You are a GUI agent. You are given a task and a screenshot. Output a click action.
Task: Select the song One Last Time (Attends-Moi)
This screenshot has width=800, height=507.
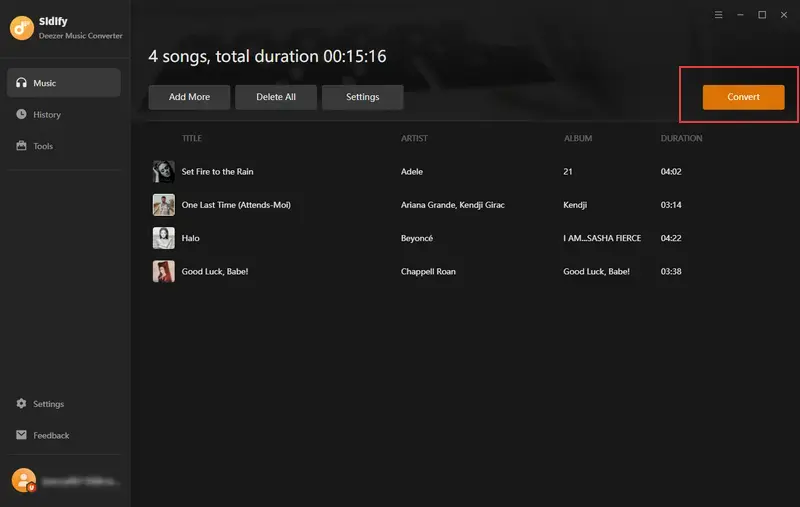[236, 205]
